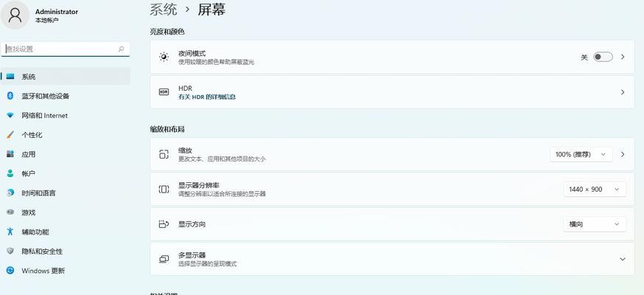Open 系统 in the sidebar
This screenshot has width=644, height=295.
66,77
